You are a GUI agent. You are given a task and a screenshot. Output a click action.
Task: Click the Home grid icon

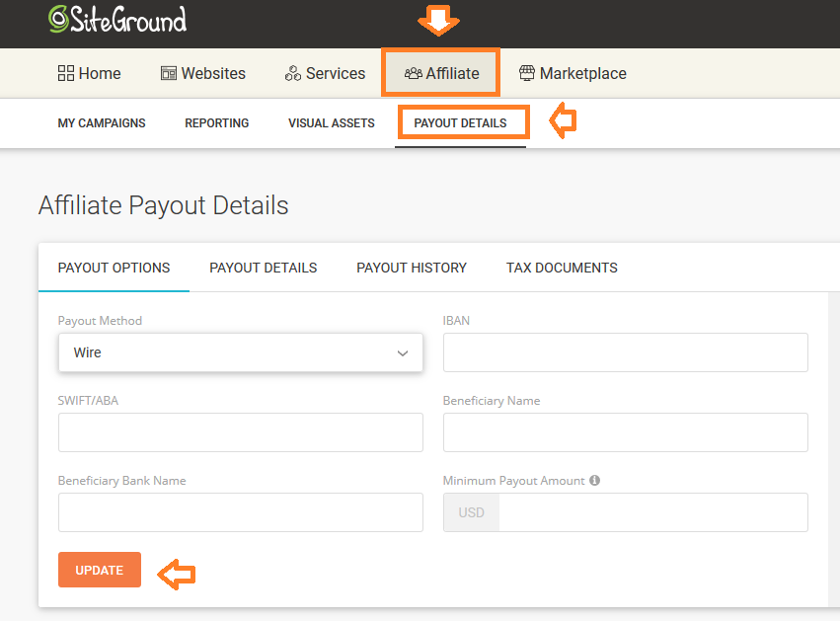click(x=66, y=73)
